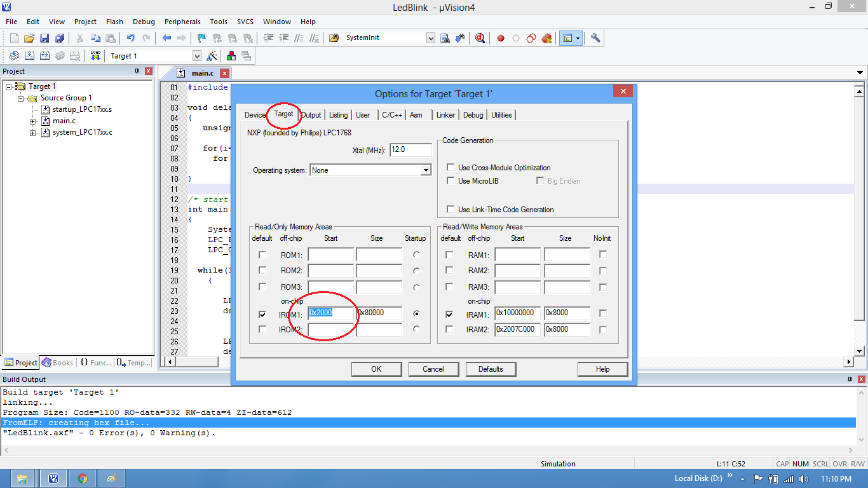Insert a breakpoint with the red dot icon
Screen dimensions: 868x488
coord(501,38)
